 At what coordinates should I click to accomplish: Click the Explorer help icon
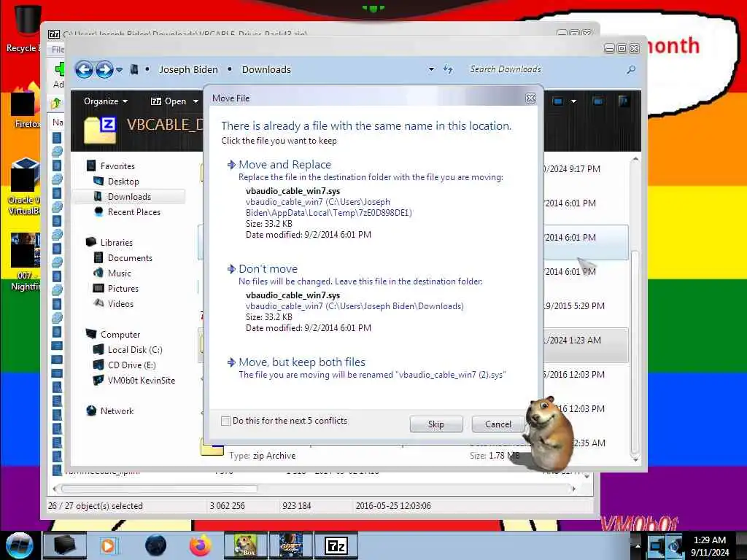pos(623,101)
